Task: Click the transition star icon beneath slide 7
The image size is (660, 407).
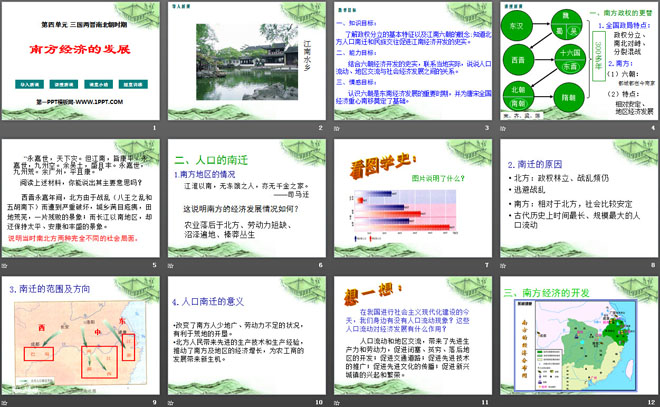Action: coord(337,266)
